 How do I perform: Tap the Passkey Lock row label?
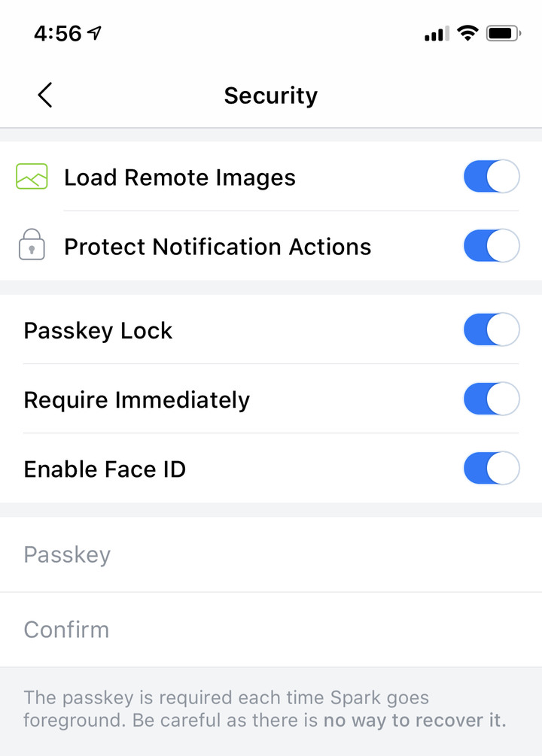tap(99, 331)
